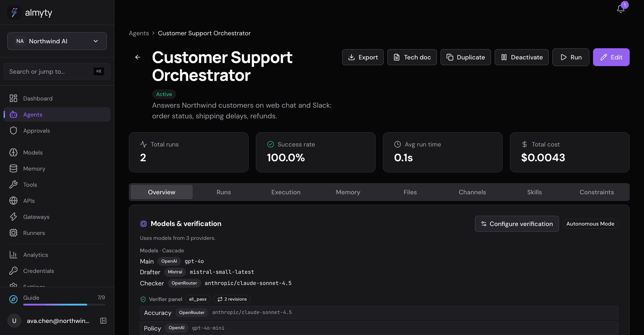Click the Dashboard grid icon
This screenshot has height=335, width=644.
click(x=13, y=98)
